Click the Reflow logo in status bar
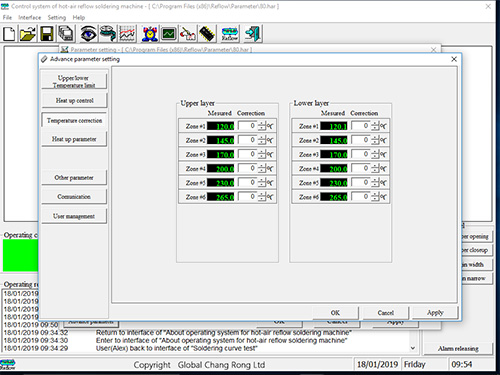This screenshot has width=500, height=375. [x=7, y=364]
